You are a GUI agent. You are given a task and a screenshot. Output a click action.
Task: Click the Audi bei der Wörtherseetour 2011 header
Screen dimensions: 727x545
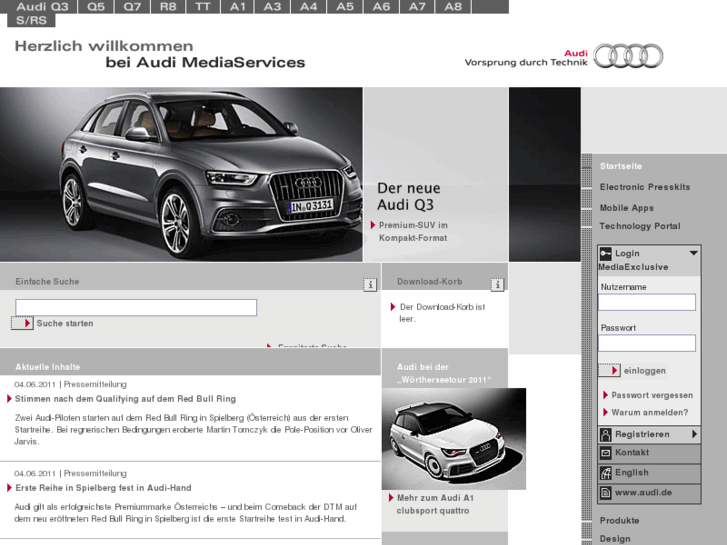point(444,373)
